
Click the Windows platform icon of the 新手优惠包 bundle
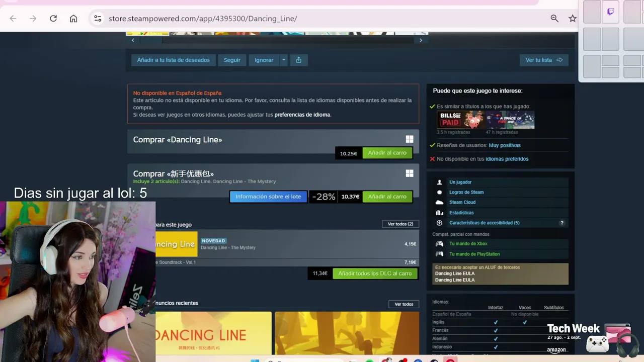pos(410,173)
